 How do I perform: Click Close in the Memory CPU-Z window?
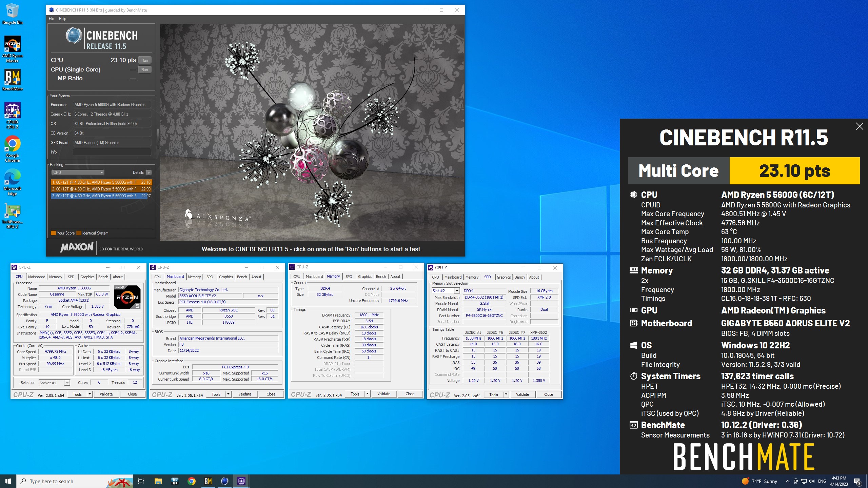coord(410,394)
